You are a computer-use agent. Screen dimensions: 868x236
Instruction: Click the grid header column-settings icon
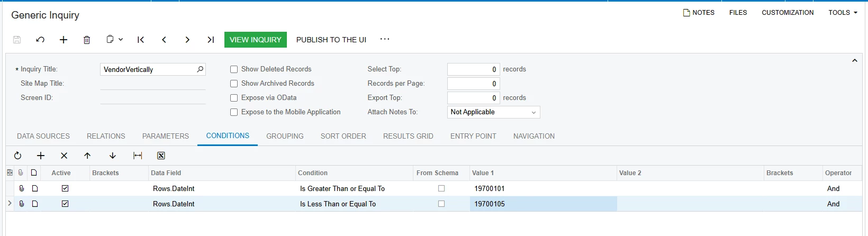10,173
